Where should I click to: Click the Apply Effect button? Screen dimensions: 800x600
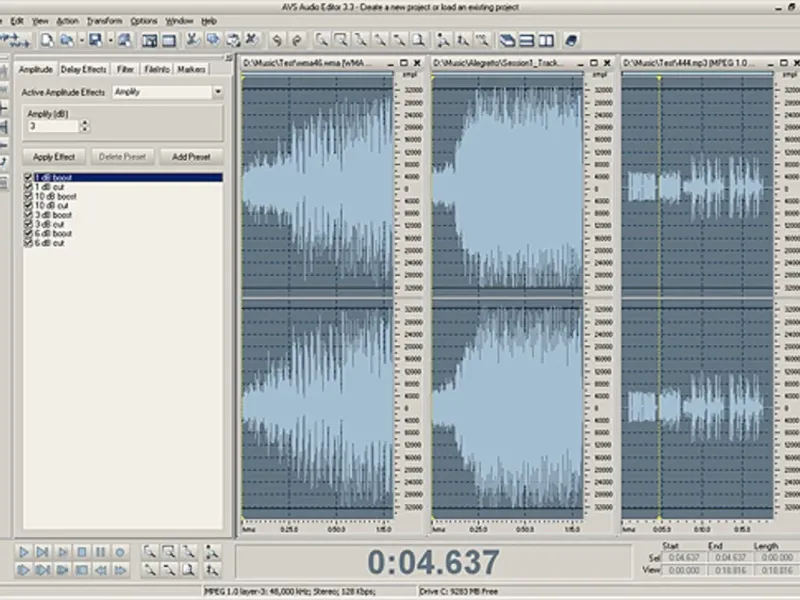[54, 157]
